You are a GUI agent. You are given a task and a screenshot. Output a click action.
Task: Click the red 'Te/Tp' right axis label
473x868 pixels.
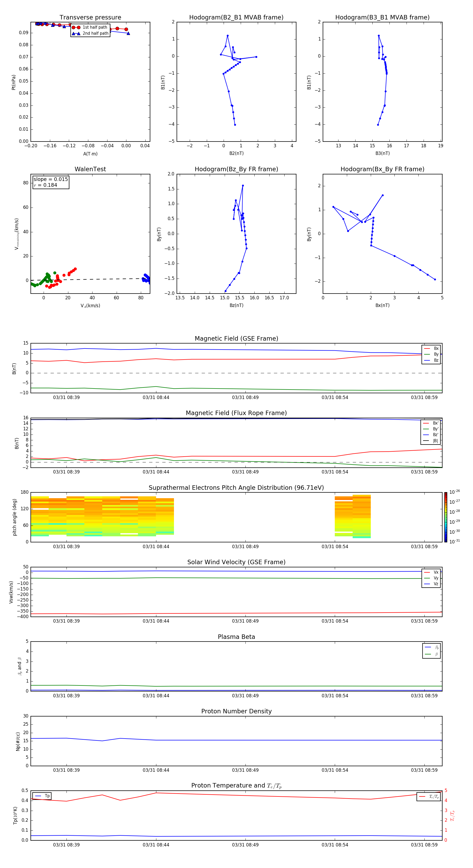(453, 815)
